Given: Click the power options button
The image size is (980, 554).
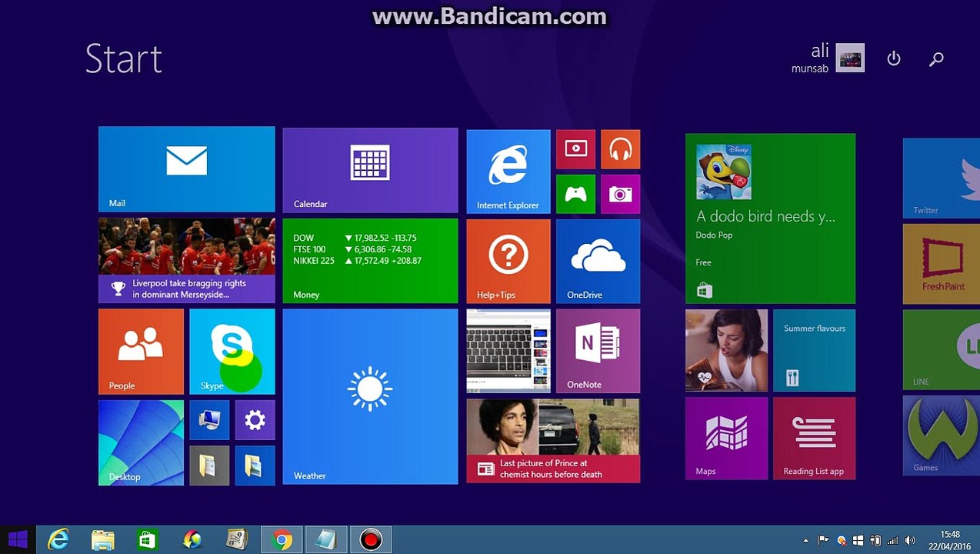Looking at the screenshot, I should (893, 58).
